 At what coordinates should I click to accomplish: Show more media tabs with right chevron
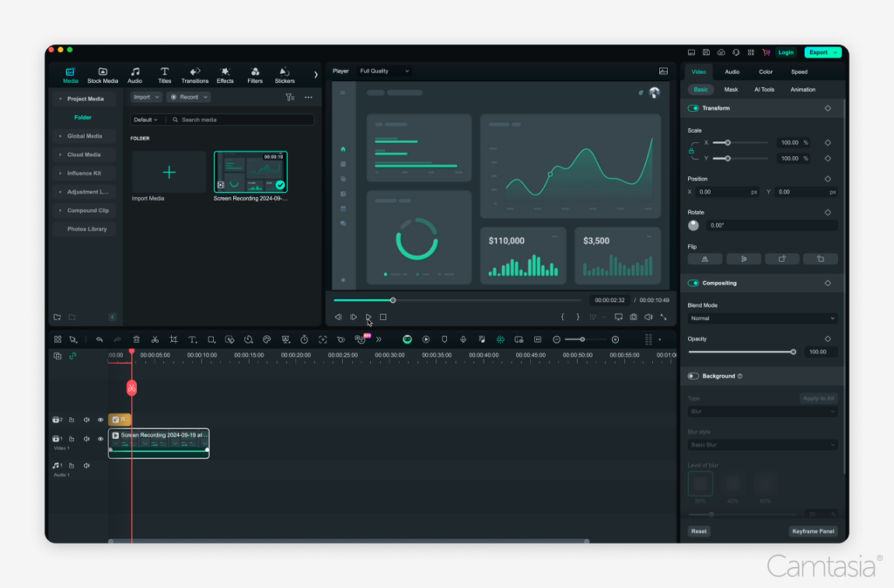tap(316, 75)
